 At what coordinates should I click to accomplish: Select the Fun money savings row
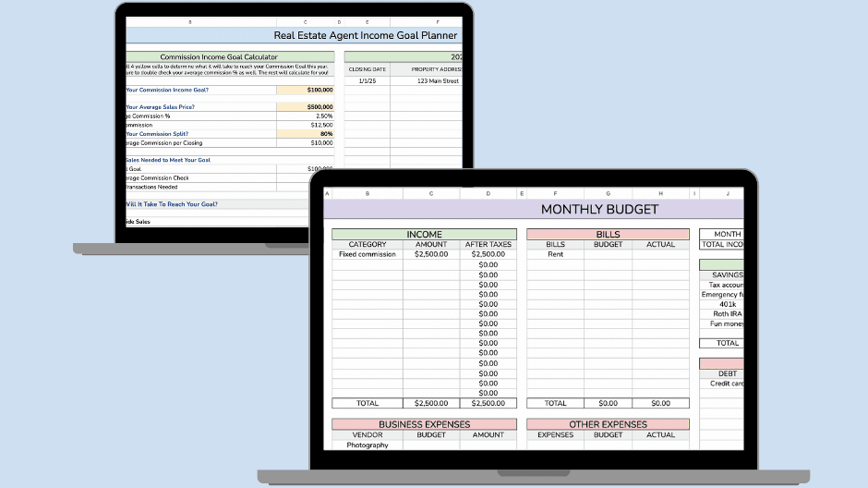[722, 323]
